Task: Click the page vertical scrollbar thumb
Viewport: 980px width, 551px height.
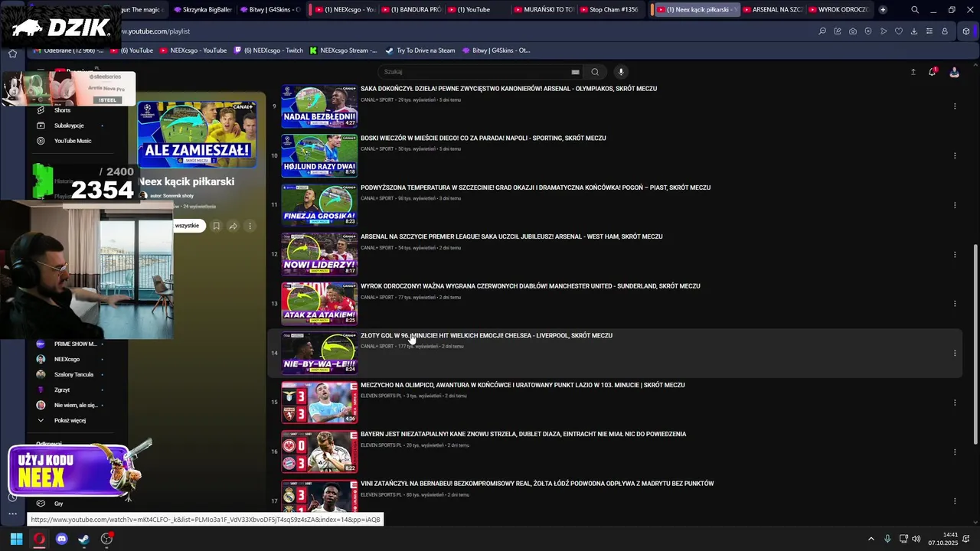Action: coord(975,344)
